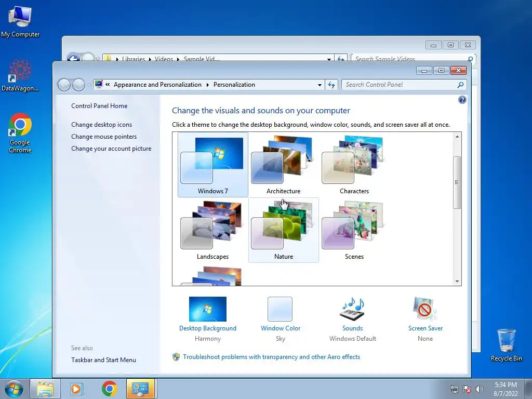
Task: Open DataWagon desktop shortcut
Action: point(20,75)
